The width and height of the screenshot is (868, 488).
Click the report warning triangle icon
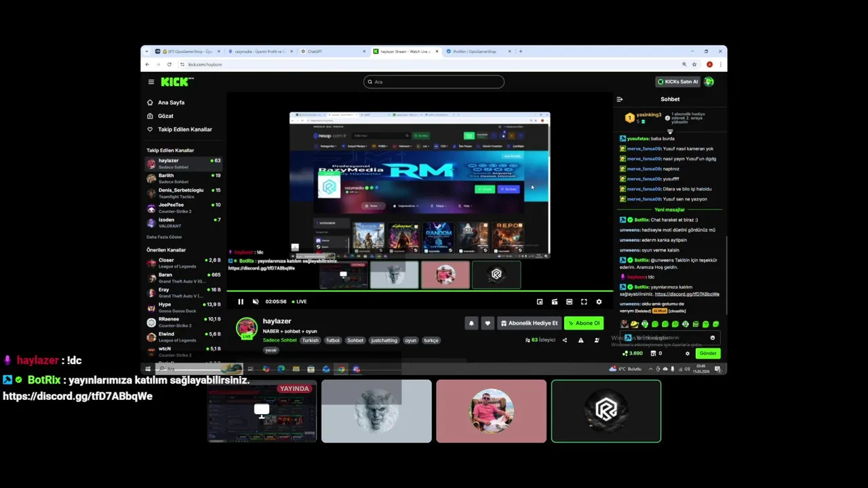pos(580,340)
